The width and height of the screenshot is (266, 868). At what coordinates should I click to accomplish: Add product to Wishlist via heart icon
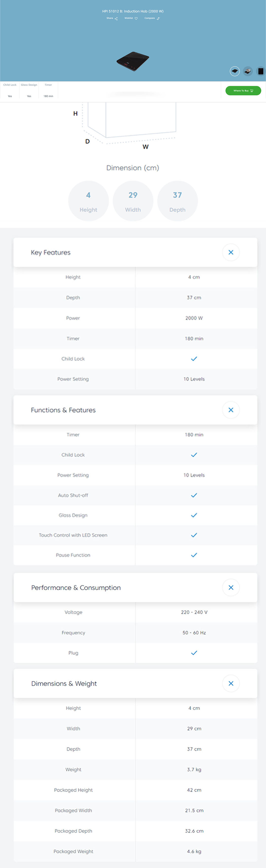tap(136, 18)
